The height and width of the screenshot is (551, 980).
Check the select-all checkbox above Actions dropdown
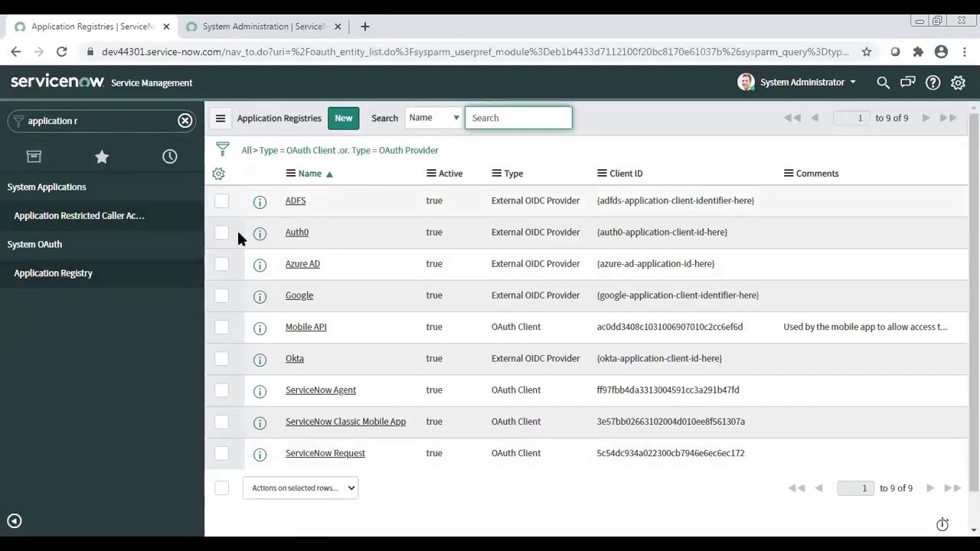coord(221,487)
